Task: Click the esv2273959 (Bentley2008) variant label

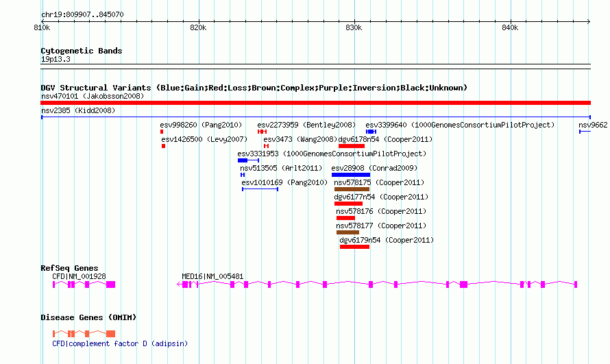Action: (306, 125)
